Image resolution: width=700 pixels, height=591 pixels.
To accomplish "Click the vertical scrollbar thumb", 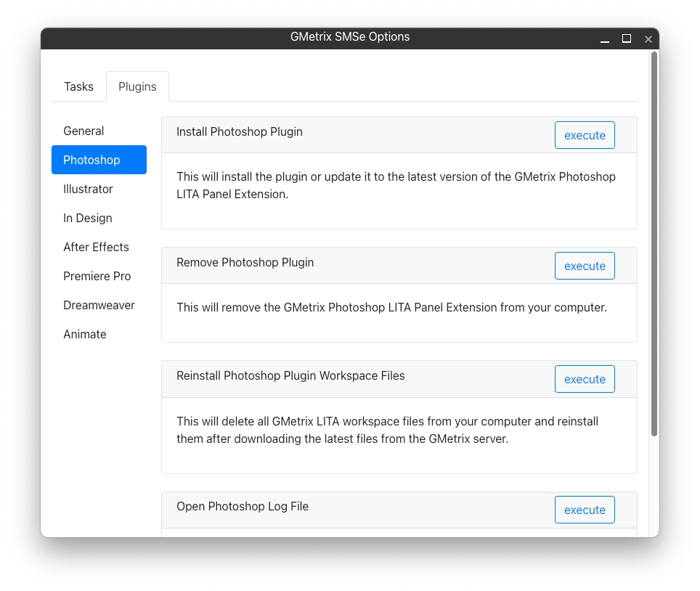I will [x=654, y=244].
